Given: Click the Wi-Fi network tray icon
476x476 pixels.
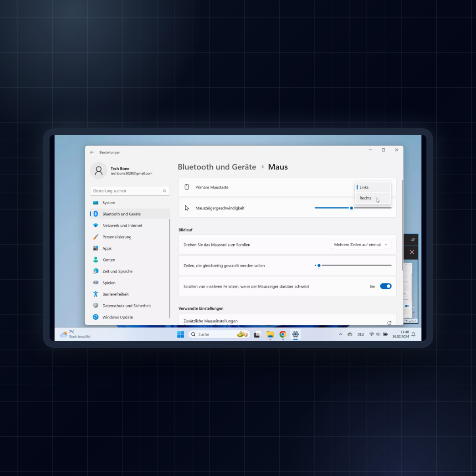Looking at the screenshot, I should point(372,334).
